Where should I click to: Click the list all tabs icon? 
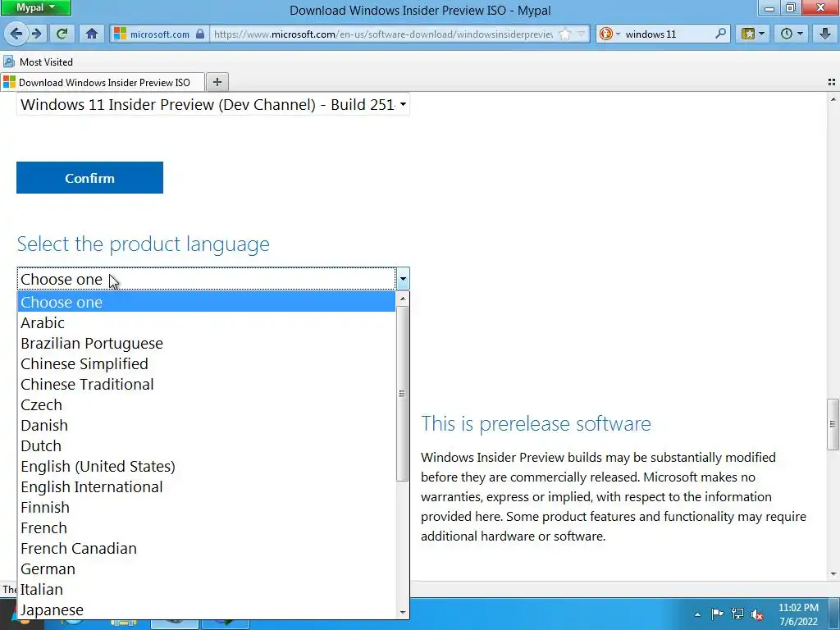832,82
